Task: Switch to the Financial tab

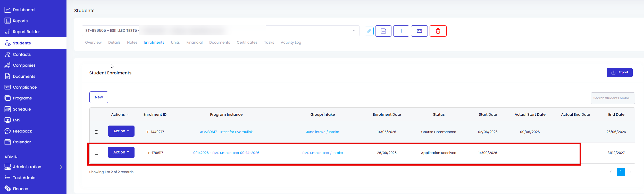Action: click(x=194, y=42)
